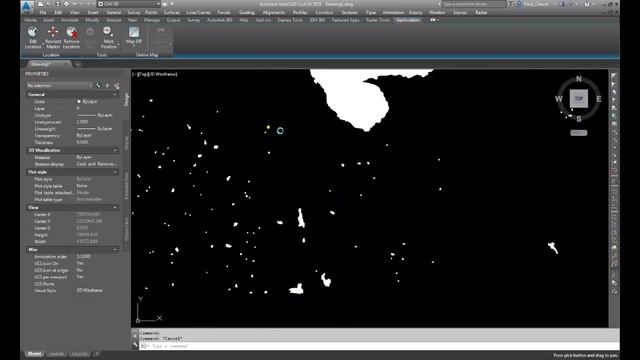Open the Pipes menu
Viewport: 640px width, 360px height.
pyautogui.click(x=371, y=13)
